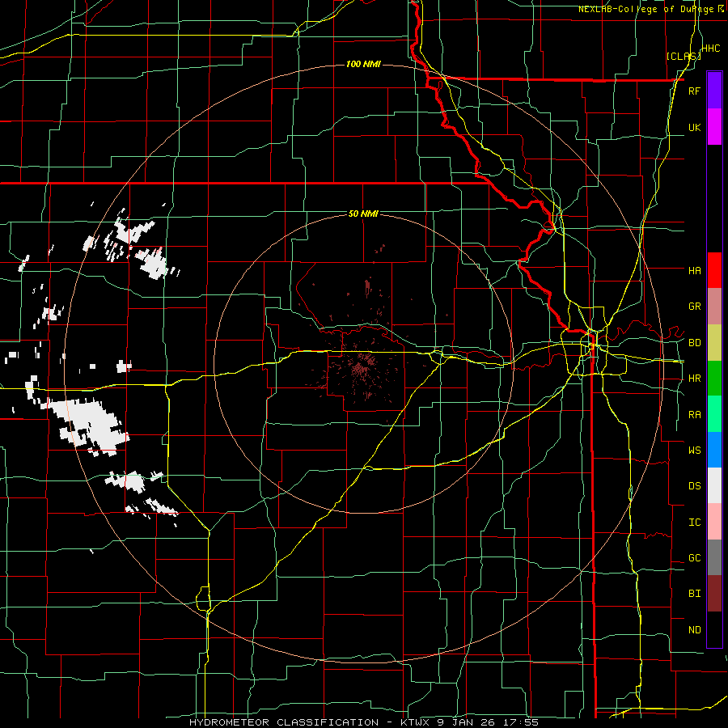Click the IC legend label
728x728 pixels.
click(694, 523)
